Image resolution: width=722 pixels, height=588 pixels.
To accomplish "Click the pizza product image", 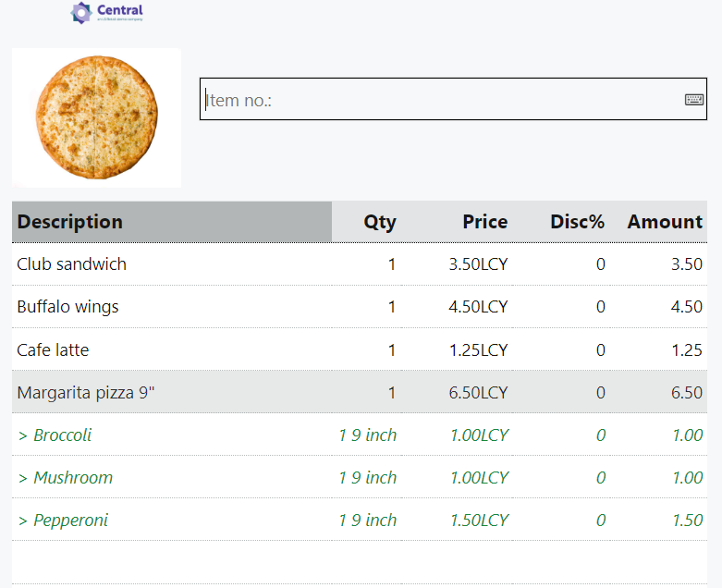I will 96,117.
